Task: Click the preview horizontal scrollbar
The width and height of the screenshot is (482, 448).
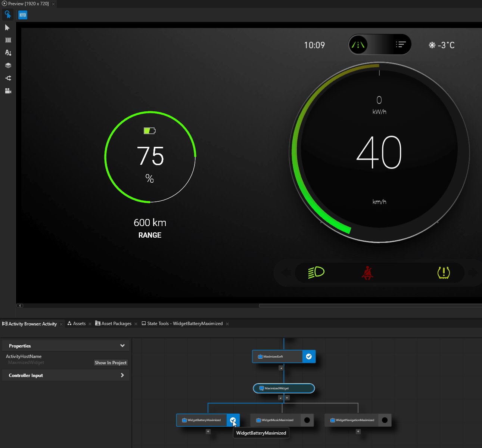Action: [370, 306]
